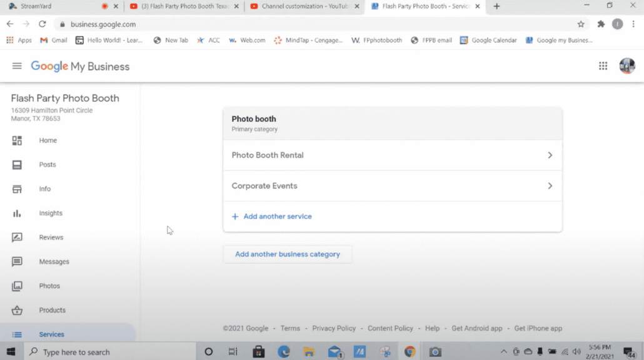Click the Posts icon in sidebar
The width and height of the screenshot is (644, 360).
pyautogui.click(x=17, y=165)
